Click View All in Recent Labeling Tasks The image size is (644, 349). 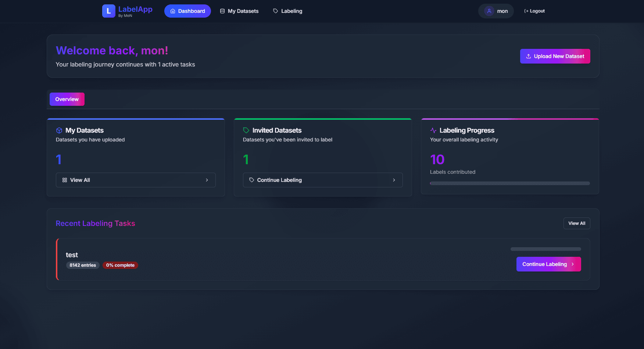pyautogui.click(x=576, y=223)
